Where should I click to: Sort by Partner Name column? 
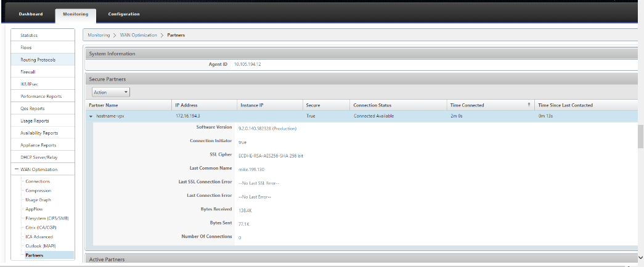[x=129, y=105]
